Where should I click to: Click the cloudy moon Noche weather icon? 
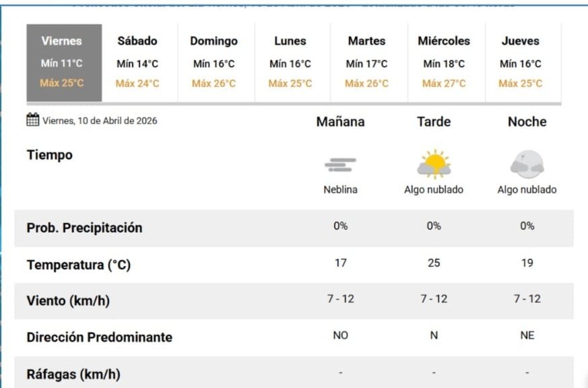click(x=527, y=164)
